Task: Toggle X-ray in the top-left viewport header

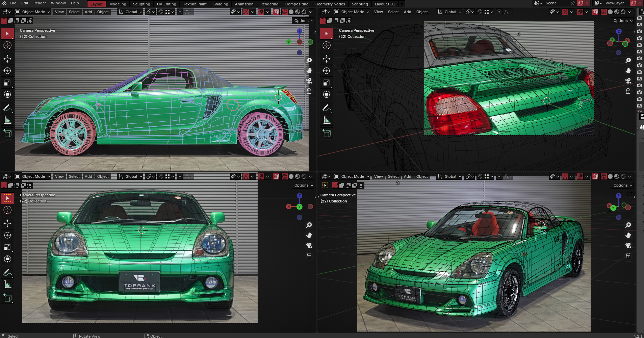Action: coord(276,12)
